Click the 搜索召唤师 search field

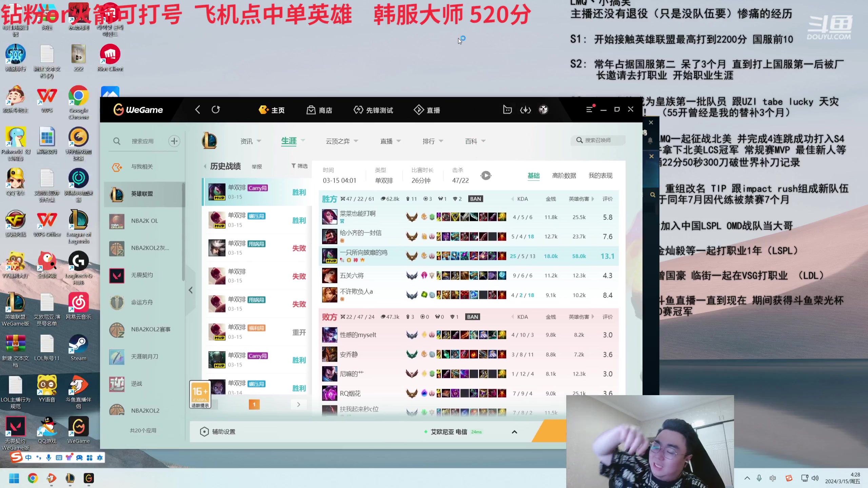click(x=598, y=140)
